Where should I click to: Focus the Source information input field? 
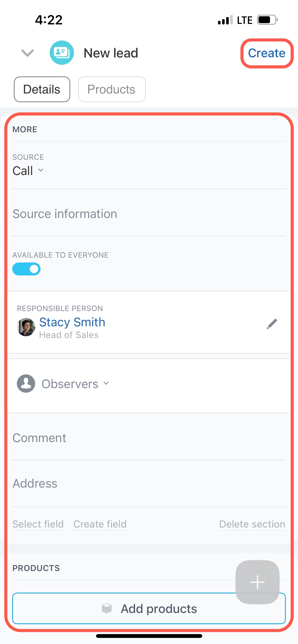[149, 214]
